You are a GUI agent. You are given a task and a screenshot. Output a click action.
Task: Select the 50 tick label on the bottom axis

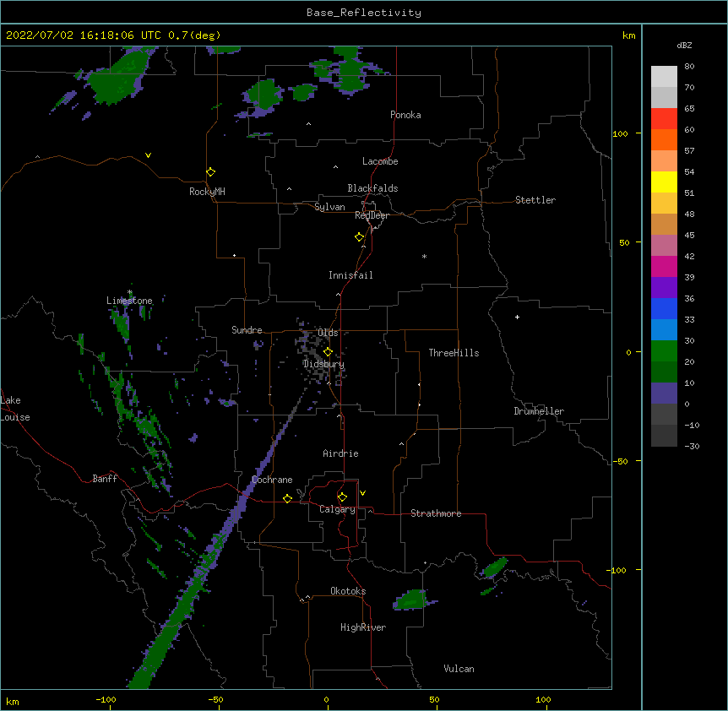pos(434,699)
